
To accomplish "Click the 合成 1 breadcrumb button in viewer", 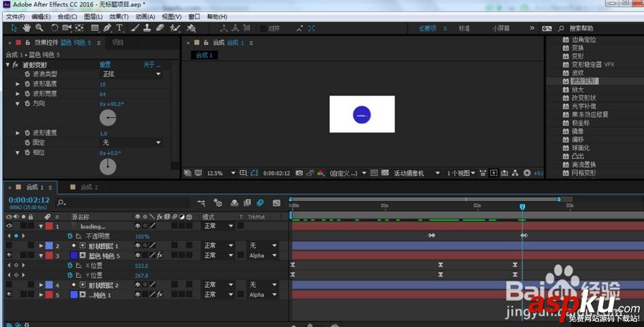I will tap(204, 56).
